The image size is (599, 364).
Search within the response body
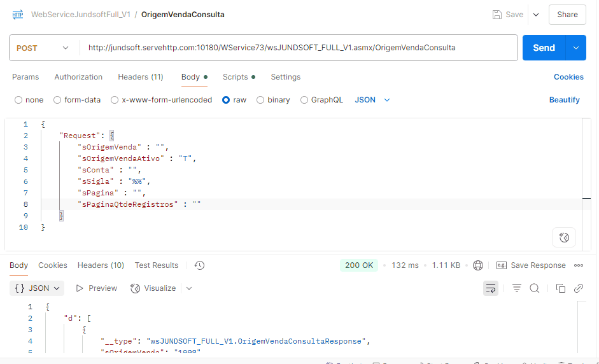[x=535, y=288]
